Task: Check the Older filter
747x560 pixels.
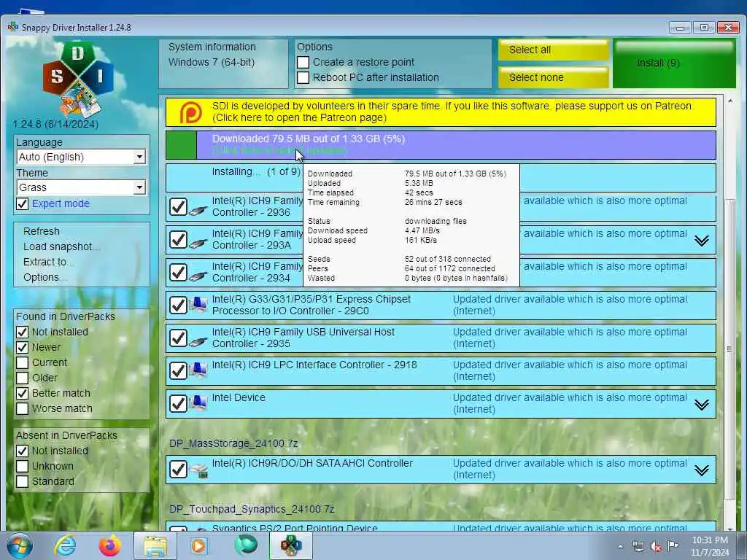Action: coord(23,378)
